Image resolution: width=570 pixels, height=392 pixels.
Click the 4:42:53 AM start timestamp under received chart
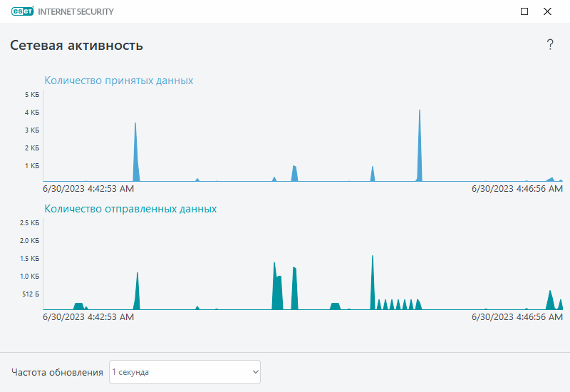point(88,189)
